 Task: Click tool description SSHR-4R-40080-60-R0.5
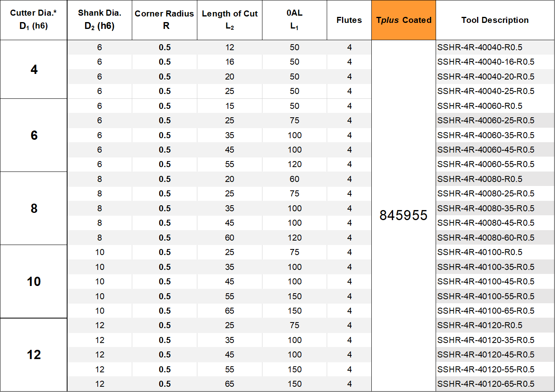coord(485,238)
